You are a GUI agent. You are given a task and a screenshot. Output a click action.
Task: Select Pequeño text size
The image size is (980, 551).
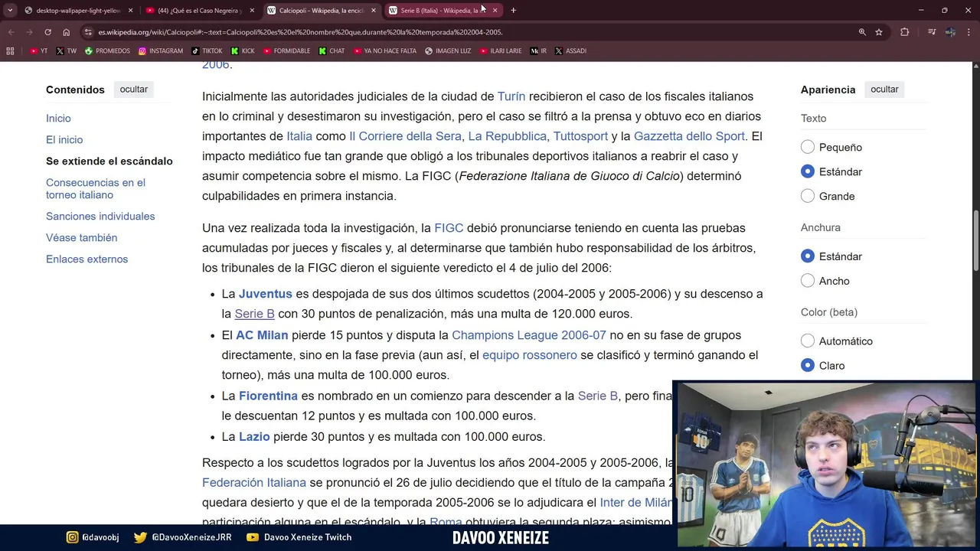(808, 147)
